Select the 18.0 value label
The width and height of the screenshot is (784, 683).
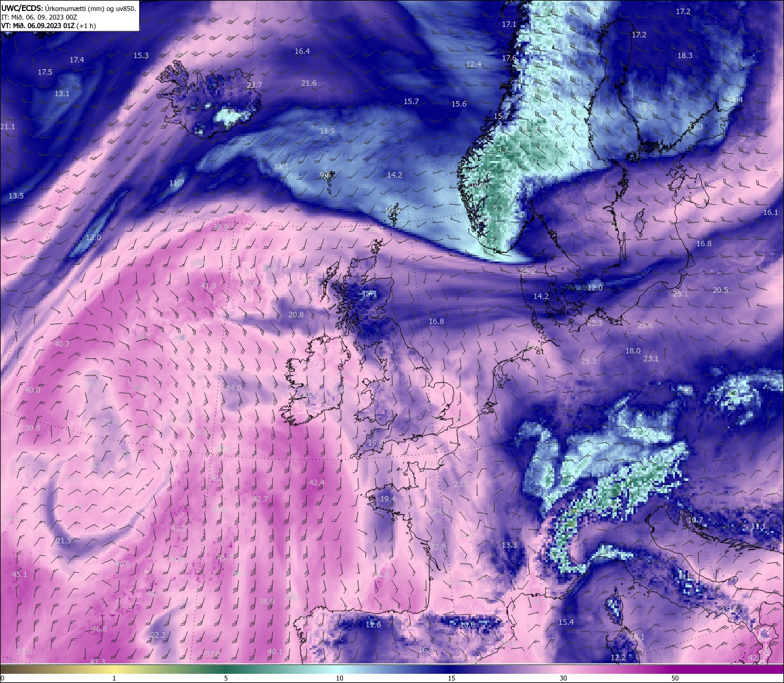[x=633, y=351]
